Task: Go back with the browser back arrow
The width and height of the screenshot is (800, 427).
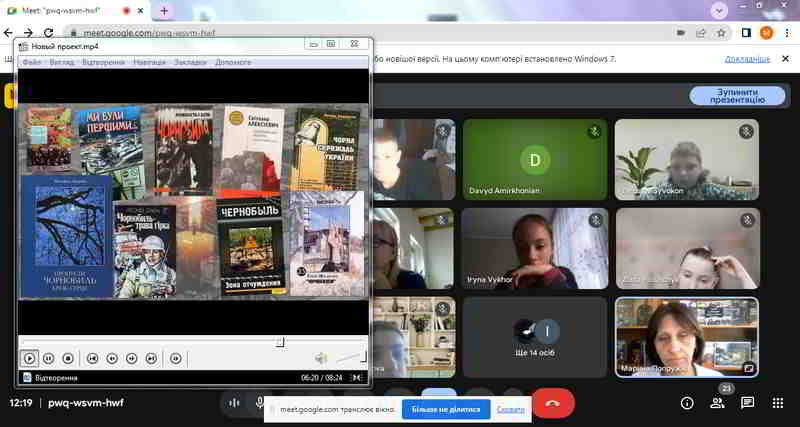Action: click(8, 33)
